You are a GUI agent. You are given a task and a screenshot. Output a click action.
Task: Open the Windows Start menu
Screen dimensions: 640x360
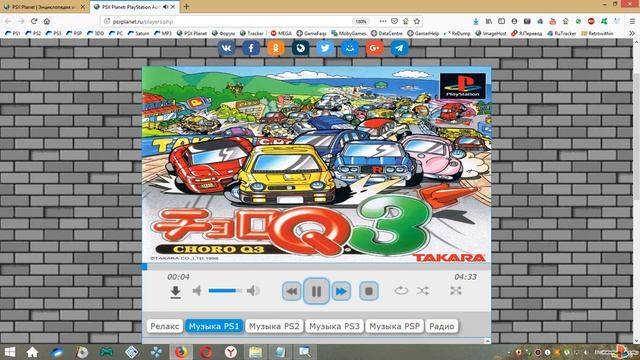click(9, 352)
